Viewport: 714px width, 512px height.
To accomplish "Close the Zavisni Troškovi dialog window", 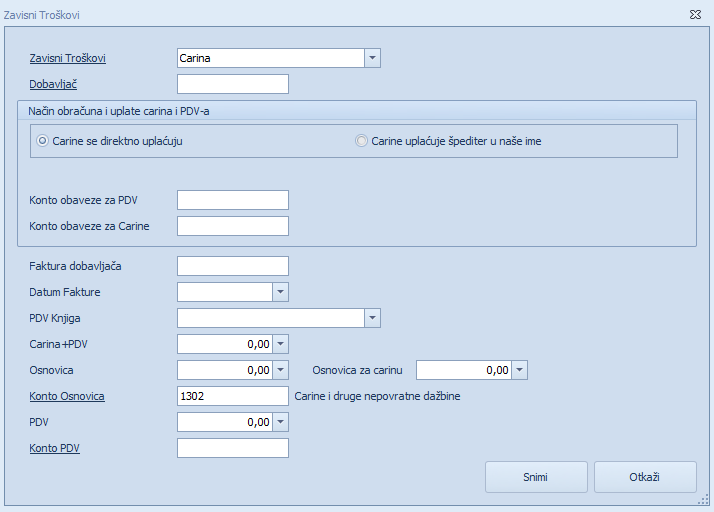I will [x=695, y=15].
